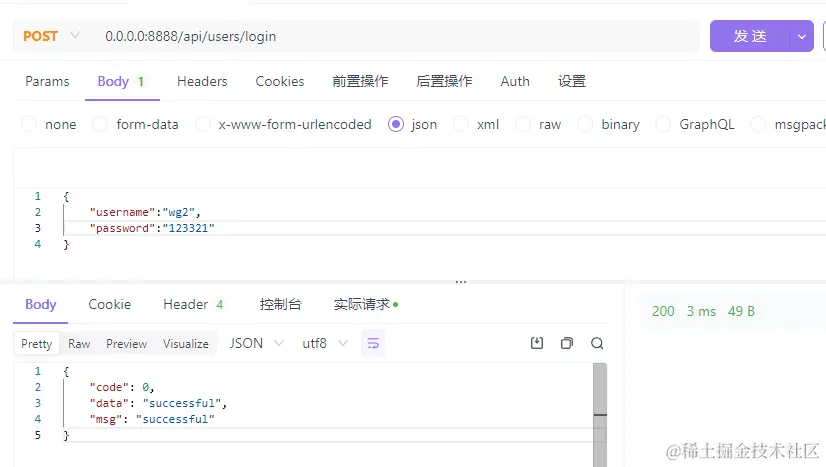
Task: Select the form-data radio option
Action: tap(100, 124)
